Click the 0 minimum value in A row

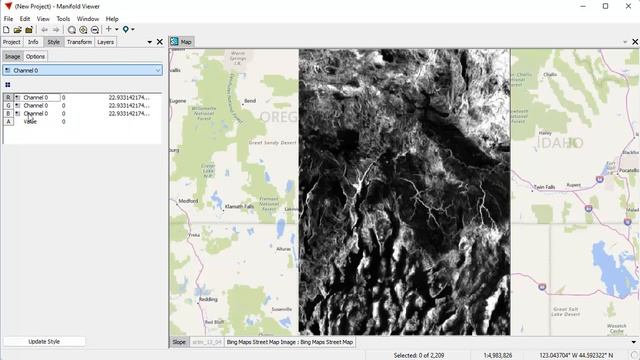point(64,122)
